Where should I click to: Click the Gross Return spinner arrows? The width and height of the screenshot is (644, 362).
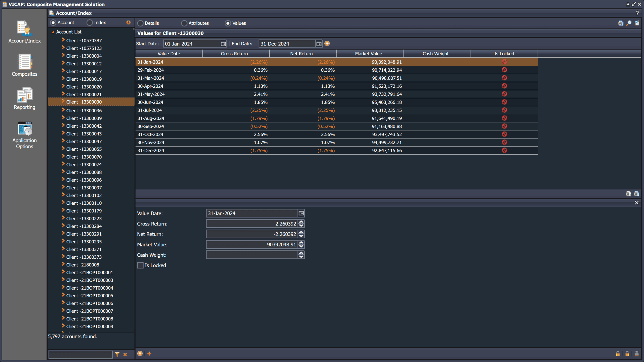[301, 223]
